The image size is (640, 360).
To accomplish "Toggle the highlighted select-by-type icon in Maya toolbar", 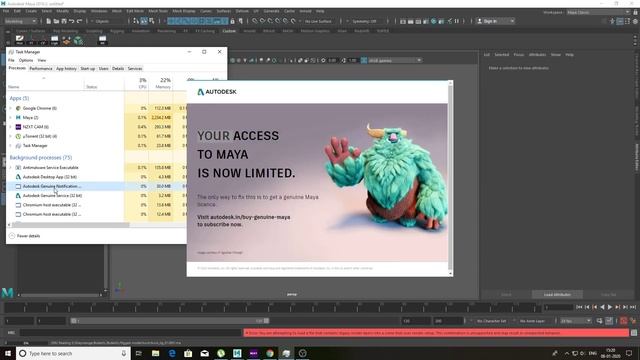I will click(x=144, y=21).
